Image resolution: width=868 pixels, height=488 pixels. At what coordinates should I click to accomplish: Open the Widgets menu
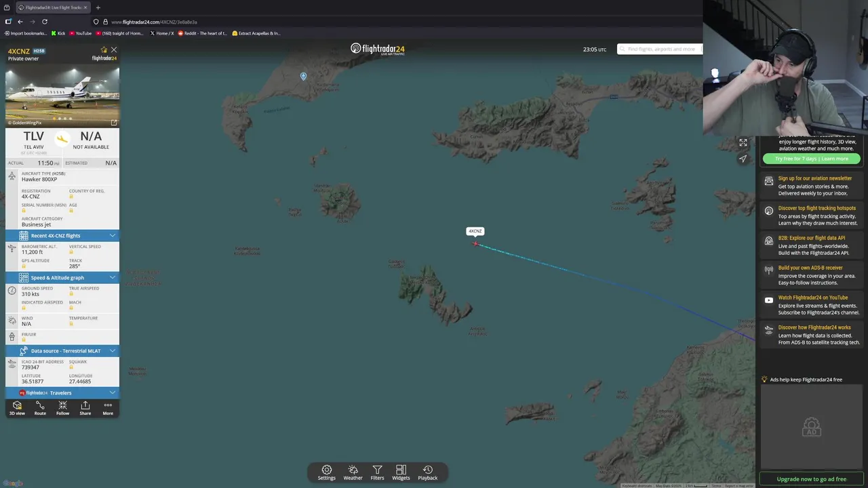(x=401, y=472)
